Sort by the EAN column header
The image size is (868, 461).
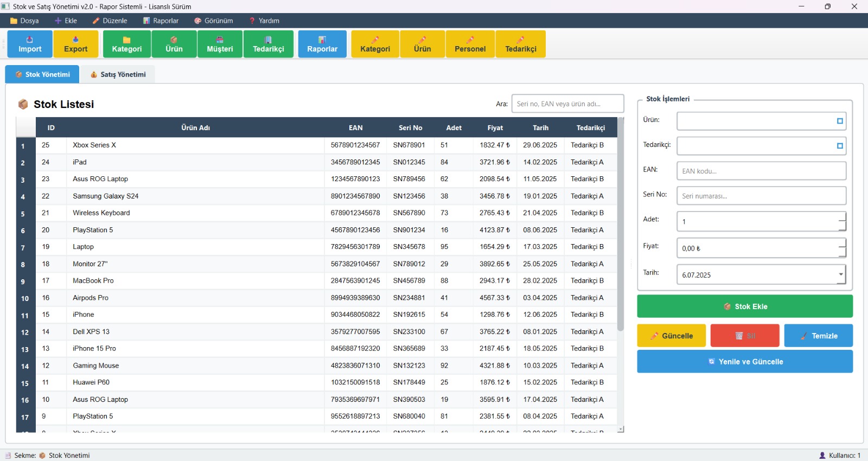[356, 128]
